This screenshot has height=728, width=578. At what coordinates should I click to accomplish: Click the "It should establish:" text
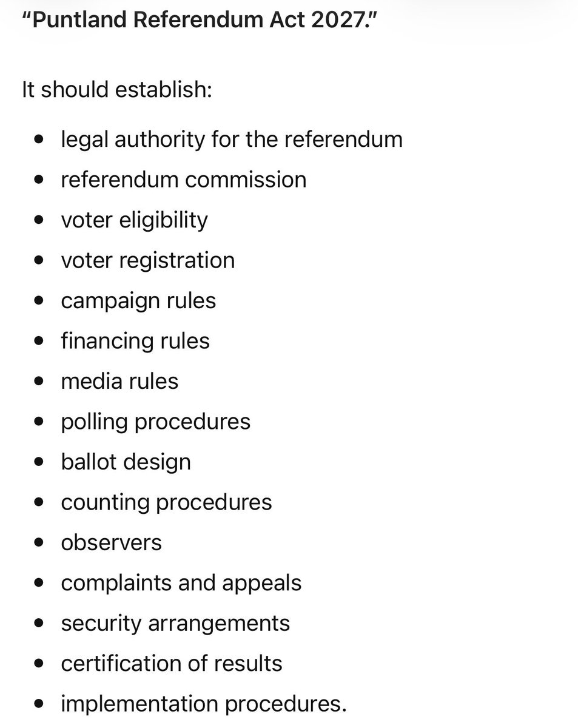tap(116, 90)
